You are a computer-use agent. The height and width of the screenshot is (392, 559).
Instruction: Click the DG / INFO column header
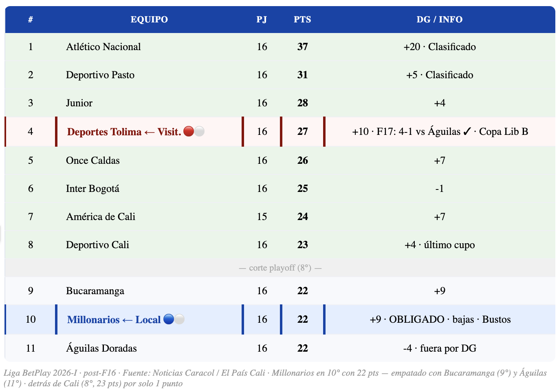440,19
